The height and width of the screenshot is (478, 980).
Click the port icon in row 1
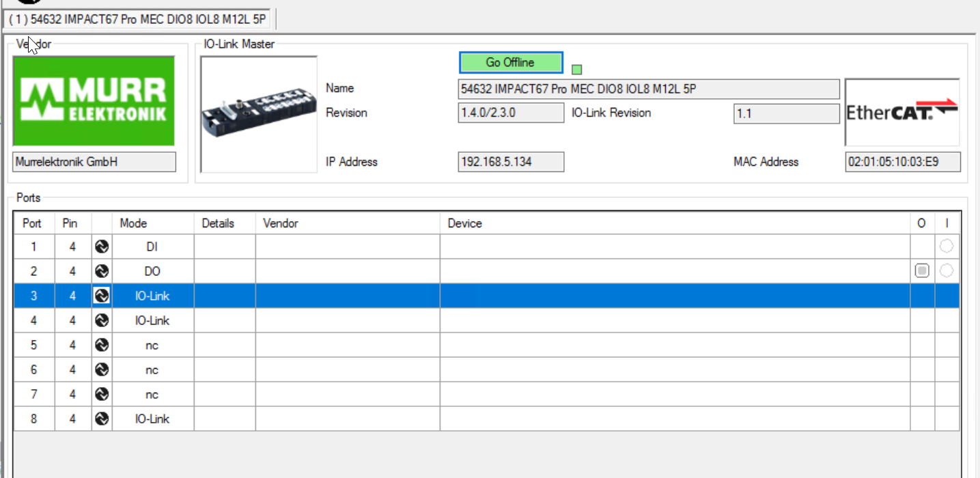pyautogui.click(x=102, y=247)
